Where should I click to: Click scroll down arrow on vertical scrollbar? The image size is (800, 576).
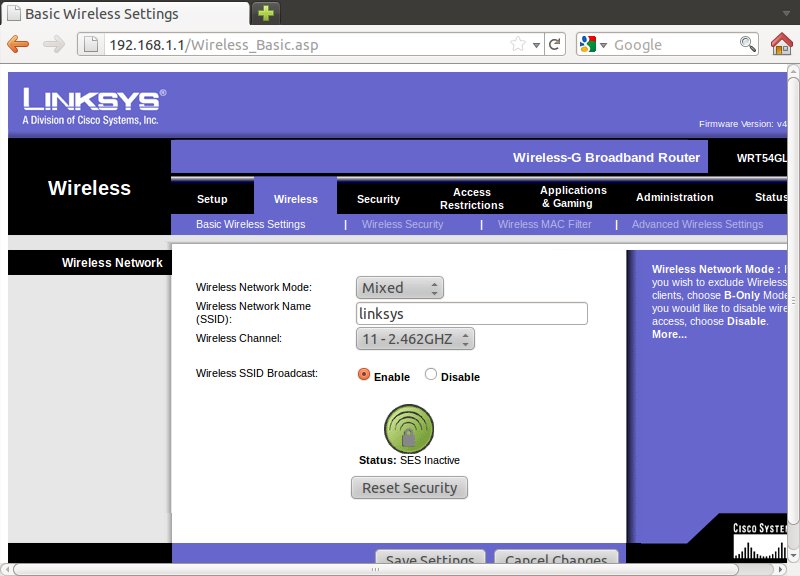tap(793, 555)
